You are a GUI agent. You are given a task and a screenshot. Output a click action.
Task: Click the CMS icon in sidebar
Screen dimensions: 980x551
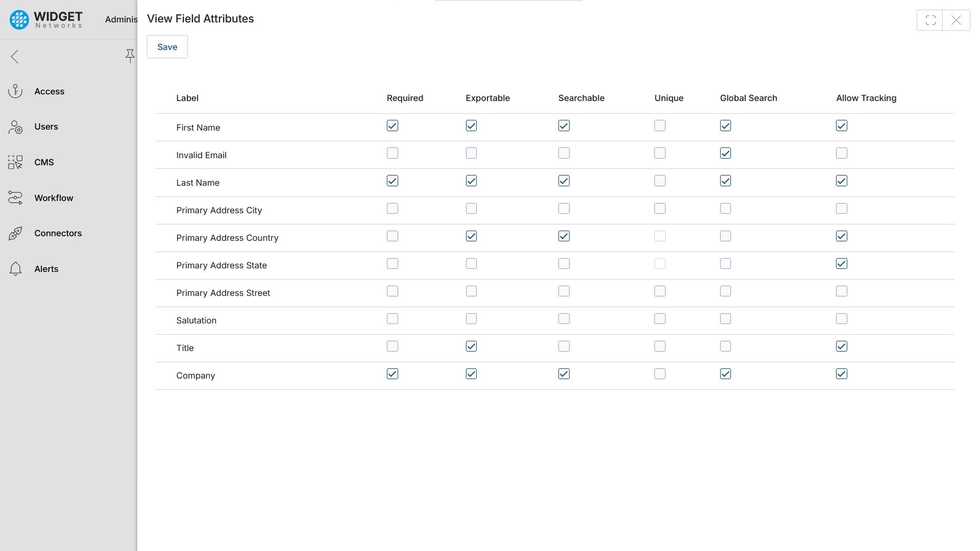pos(15,162)
